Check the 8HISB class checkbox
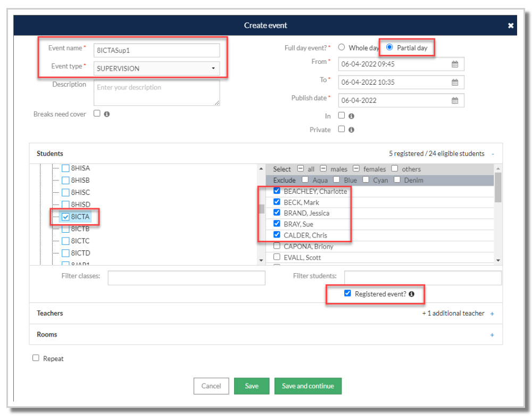The image size is (532, 418). click(65, 181)
